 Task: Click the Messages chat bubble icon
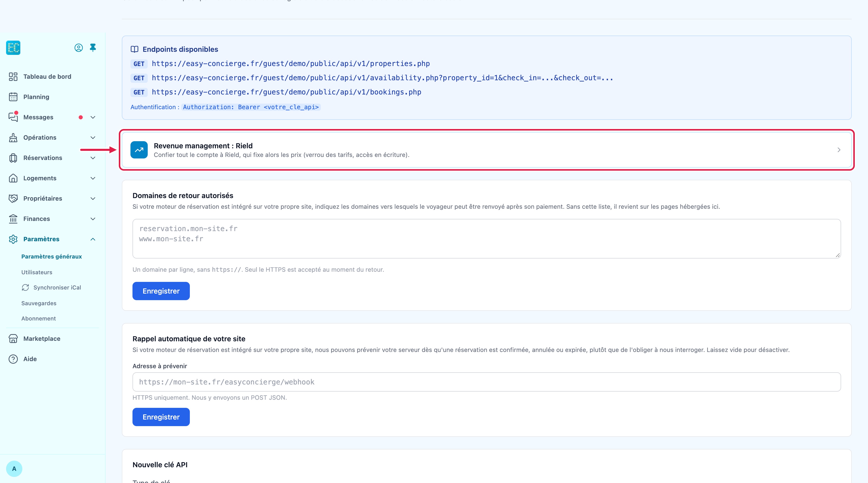click(x=13, y=117)
